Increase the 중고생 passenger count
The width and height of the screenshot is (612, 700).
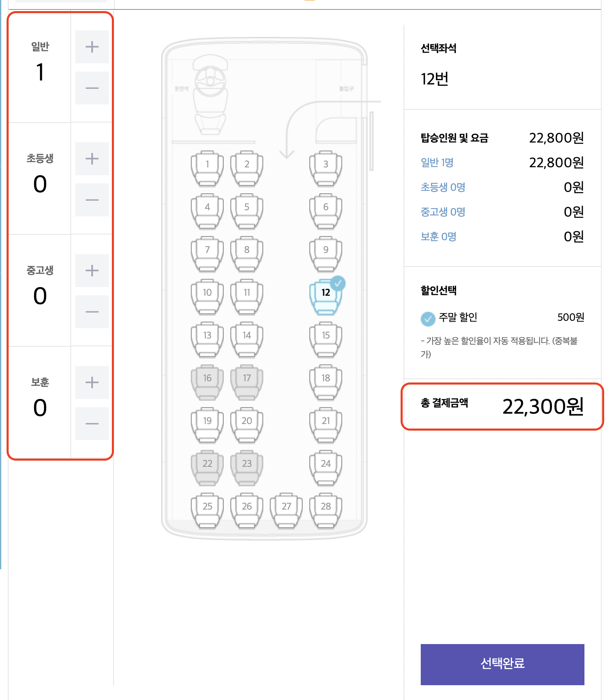pos(92,271)
